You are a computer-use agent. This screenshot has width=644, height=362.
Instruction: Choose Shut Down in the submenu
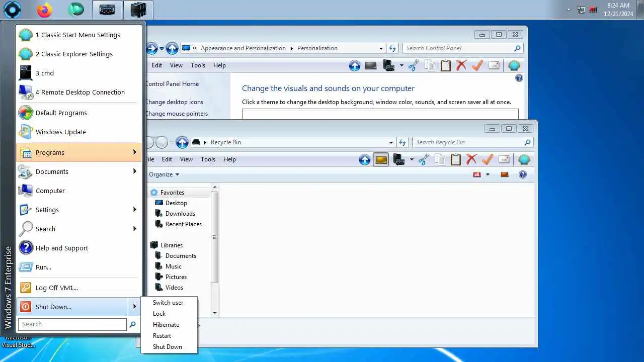coord(169,347)
